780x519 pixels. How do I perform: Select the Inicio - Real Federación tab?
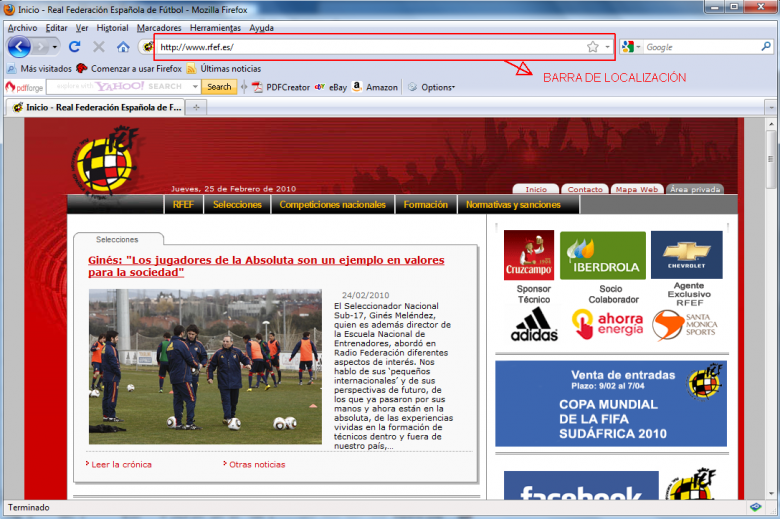(96, 107)
